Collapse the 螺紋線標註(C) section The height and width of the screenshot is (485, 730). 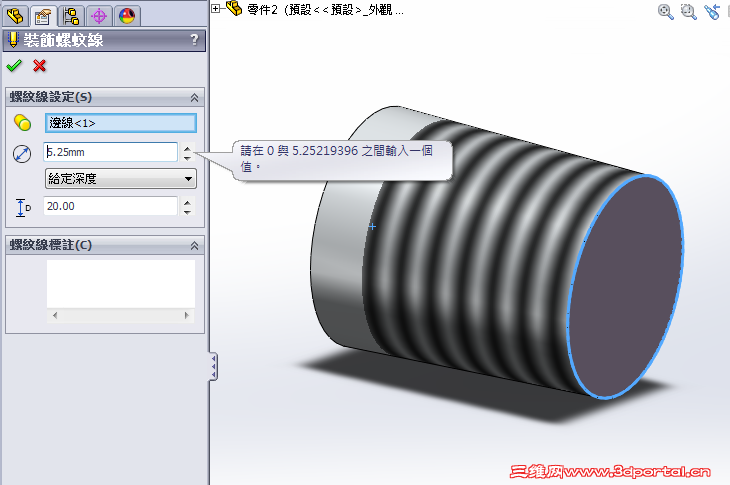coord(194,245)
